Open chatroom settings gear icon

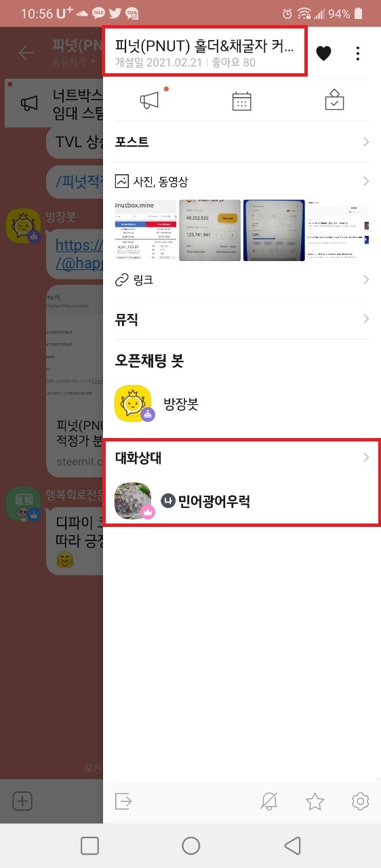click(x=361, y=802)
